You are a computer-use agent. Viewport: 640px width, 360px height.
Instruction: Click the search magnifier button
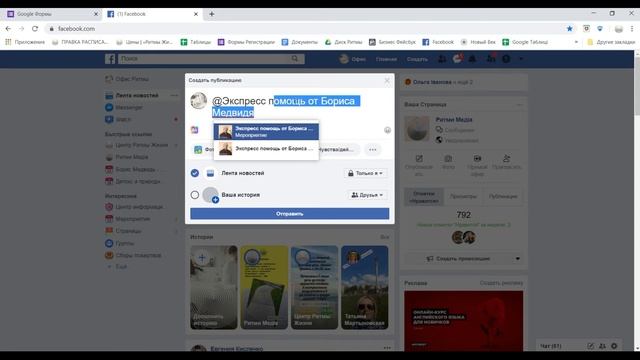(x=296, y=59)
